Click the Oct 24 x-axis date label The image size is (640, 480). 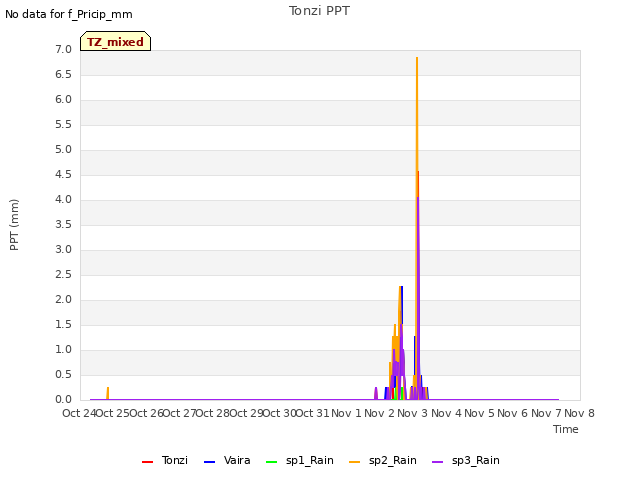[x=79, y=413]
